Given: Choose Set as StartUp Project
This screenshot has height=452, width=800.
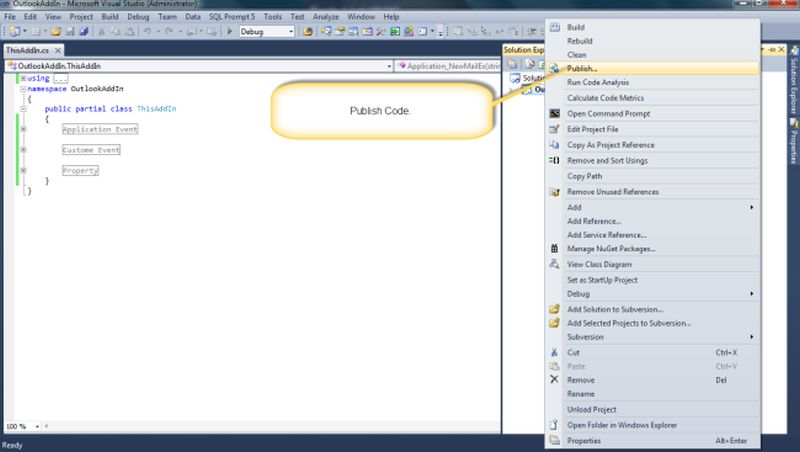Looking at the screenshot, I should pos(653,280).
